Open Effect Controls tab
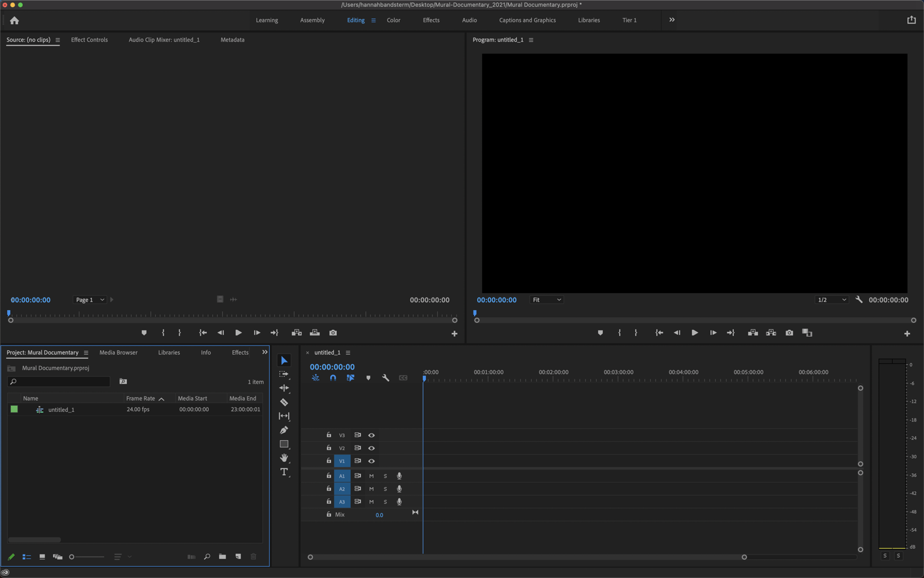The height and width of the screenshot is (578, 924). pyautogui.click(x=89, y=40)
